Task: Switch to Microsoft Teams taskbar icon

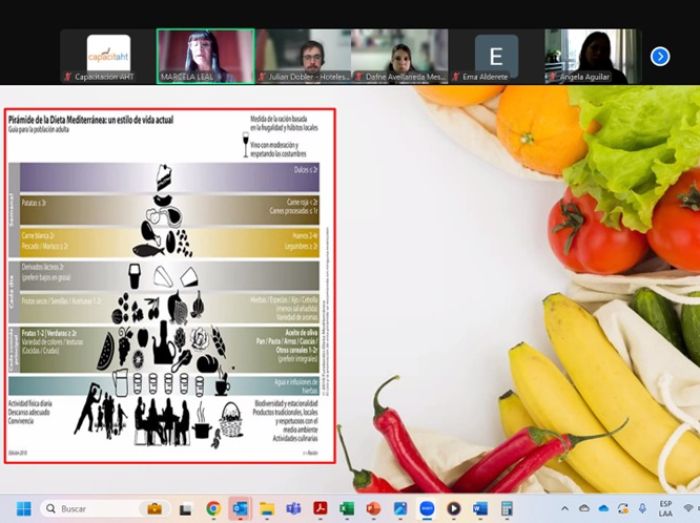Action: click(x=294, y=509)
